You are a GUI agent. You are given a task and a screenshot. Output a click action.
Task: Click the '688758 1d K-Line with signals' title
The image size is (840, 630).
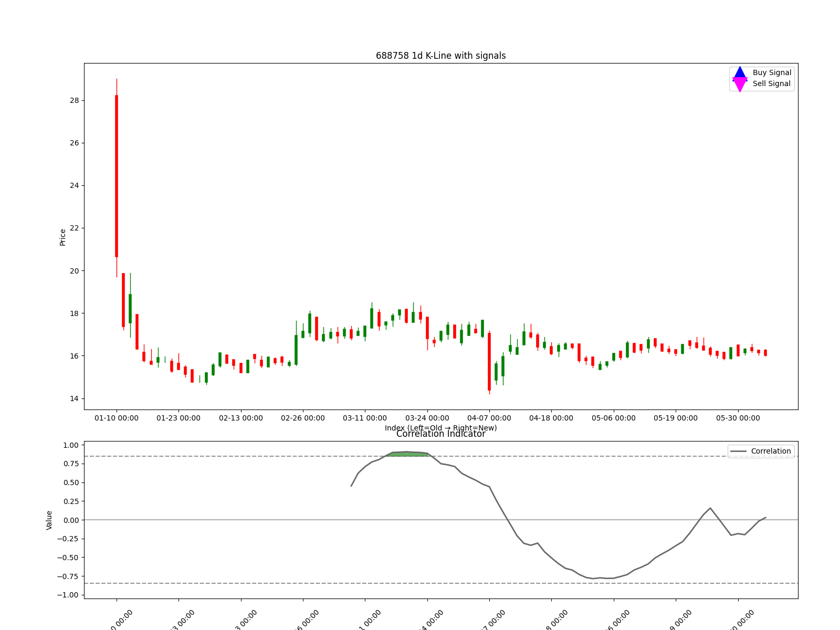(x=441, y=56)
